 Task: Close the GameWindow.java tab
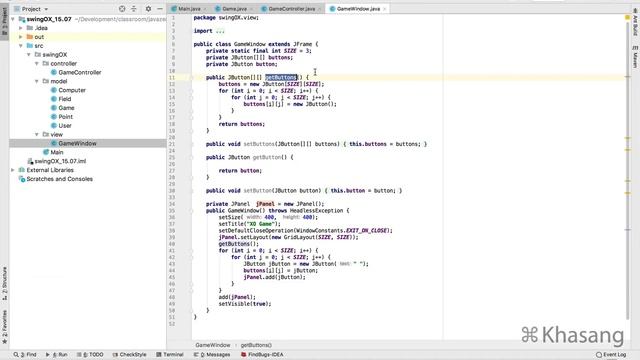coord(384,9)
